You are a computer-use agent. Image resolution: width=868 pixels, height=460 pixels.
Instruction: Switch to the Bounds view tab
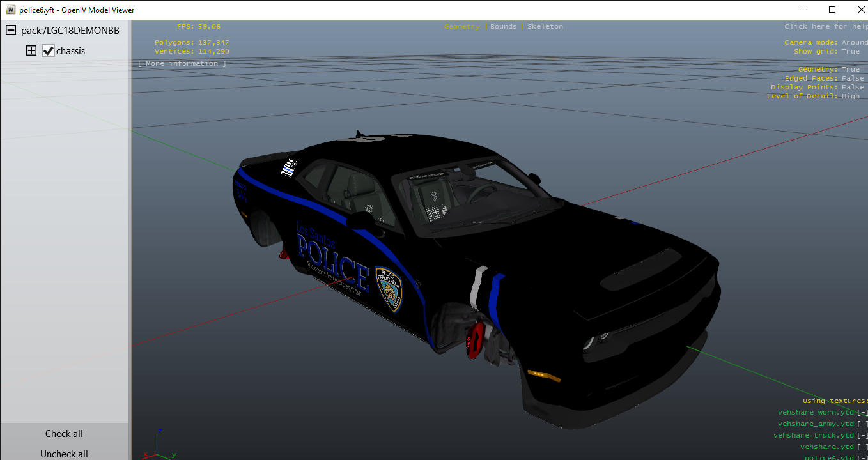click(x=503, y=27)
